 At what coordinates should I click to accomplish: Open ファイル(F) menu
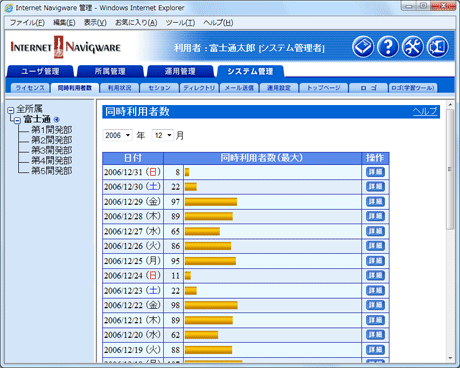pyautogui.click(x=27, y=23)
